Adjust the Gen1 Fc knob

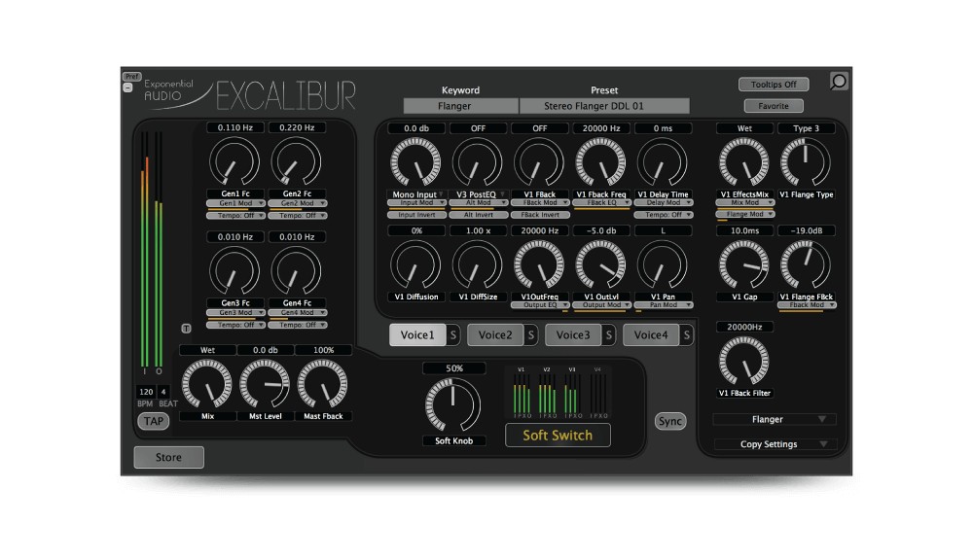(x=234, y=161)
